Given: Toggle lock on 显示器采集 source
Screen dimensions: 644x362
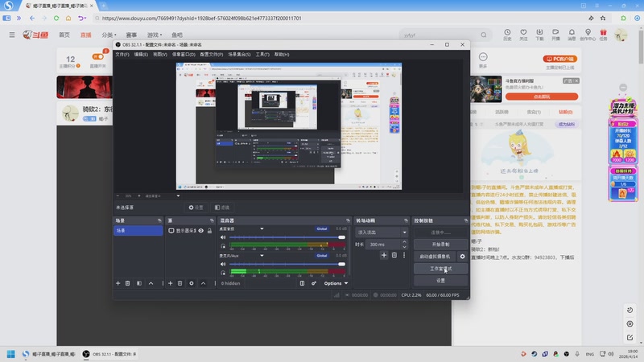Looking at the screenshot, I should click(x=209, y=231).
